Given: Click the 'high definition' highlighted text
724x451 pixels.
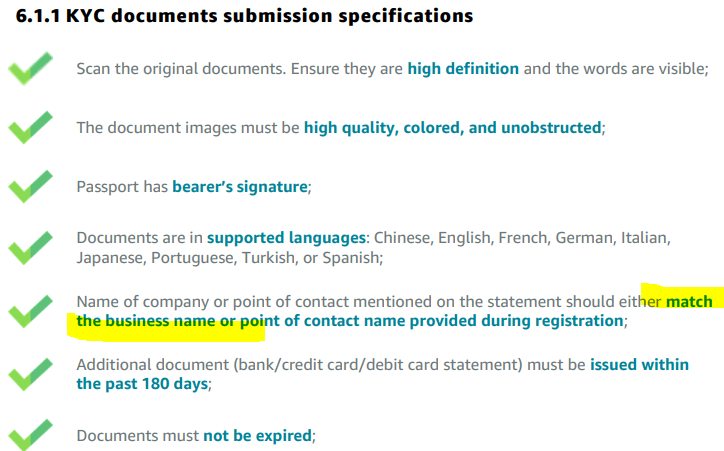Looking at the screenshot, I should (x=463, y=69).
